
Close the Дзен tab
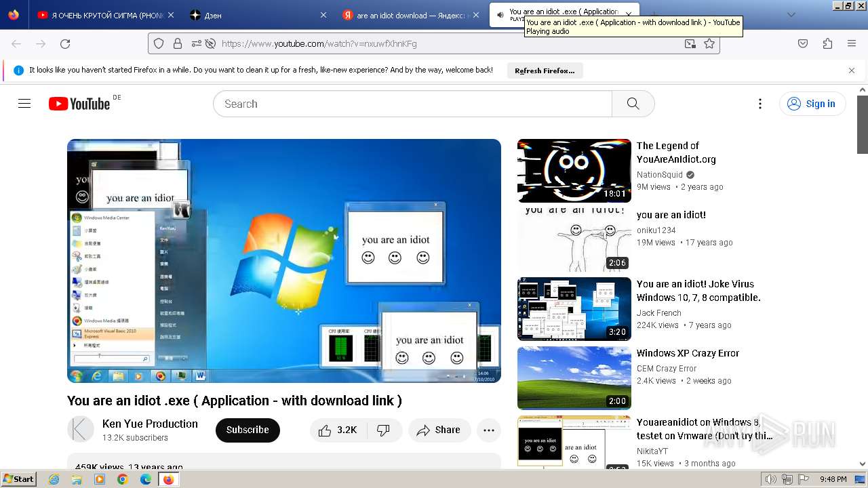click(323, 15)
